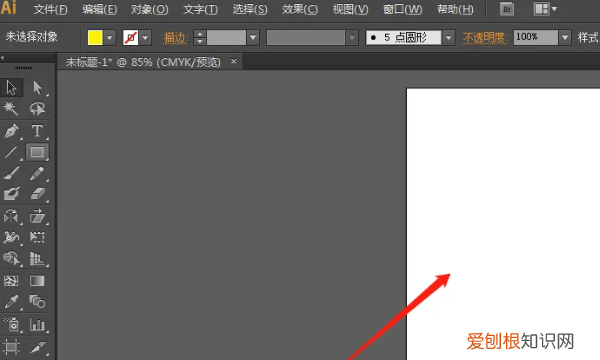Select the Artboard tool

pyautogui.click(x=11, y=347)
